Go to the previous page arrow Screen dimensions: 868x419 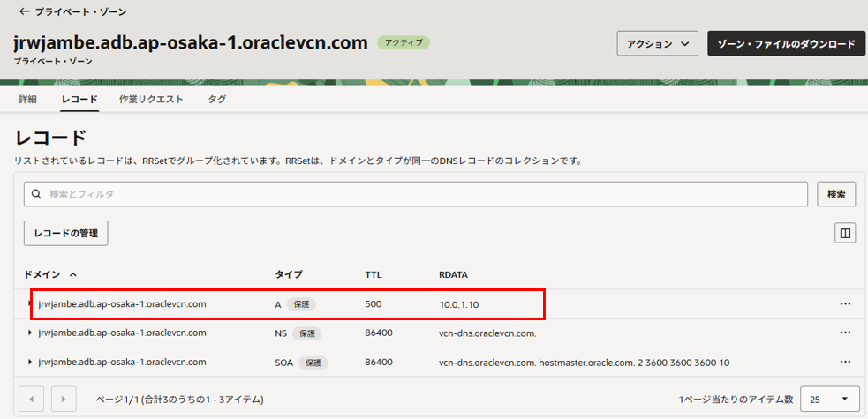31,399
